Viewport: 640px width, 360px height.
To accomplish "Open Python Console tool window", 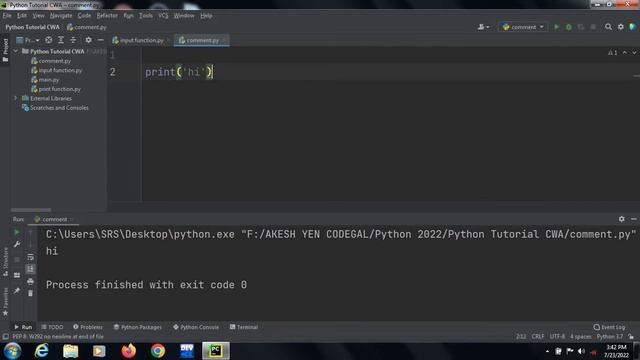I will [196, 327].
